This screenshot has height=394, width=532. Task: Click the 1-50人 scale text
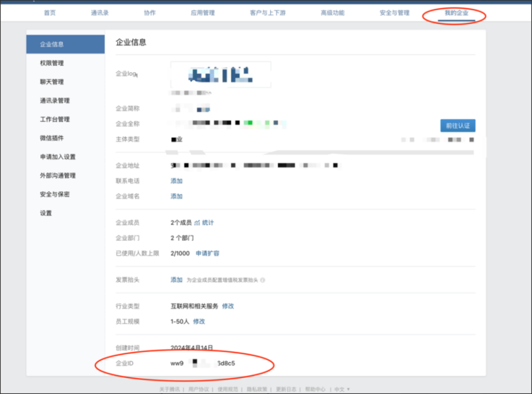point(180,321)
